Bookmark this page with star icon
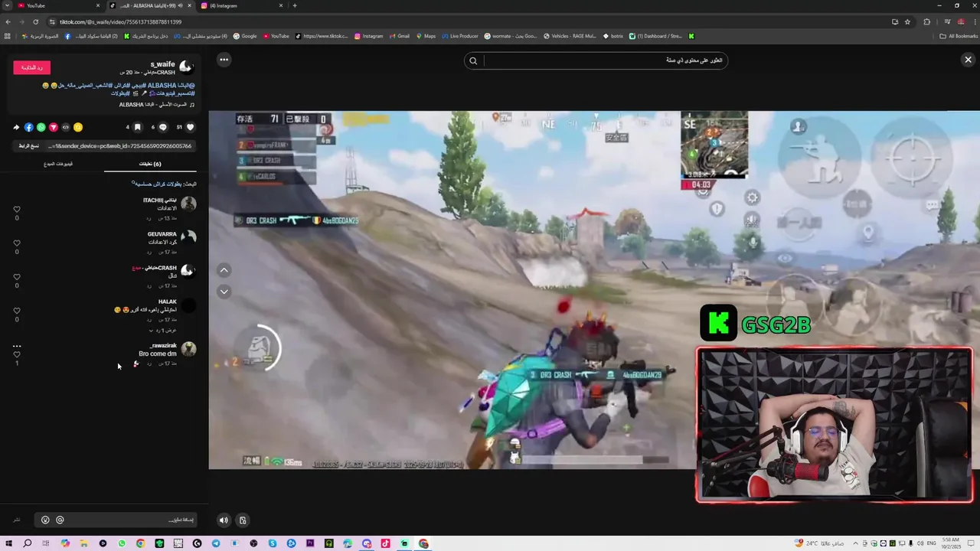Viewport: 980px width, 551px height. point(907,22)
